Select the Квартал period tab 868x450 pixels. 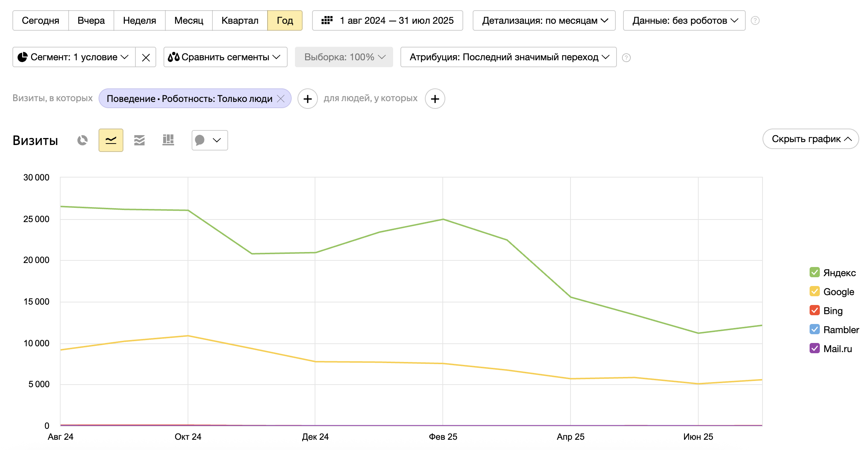240,20
